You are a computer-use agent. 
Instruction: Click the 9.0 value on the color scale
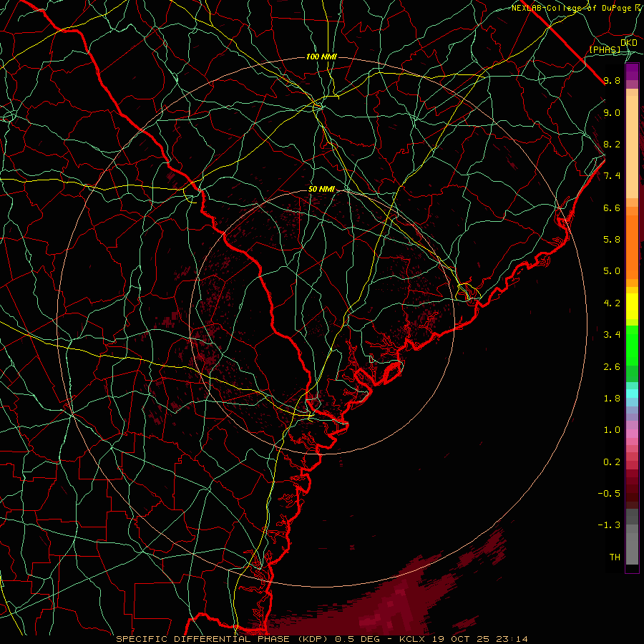pyautogui.click(x=612, y=112)
